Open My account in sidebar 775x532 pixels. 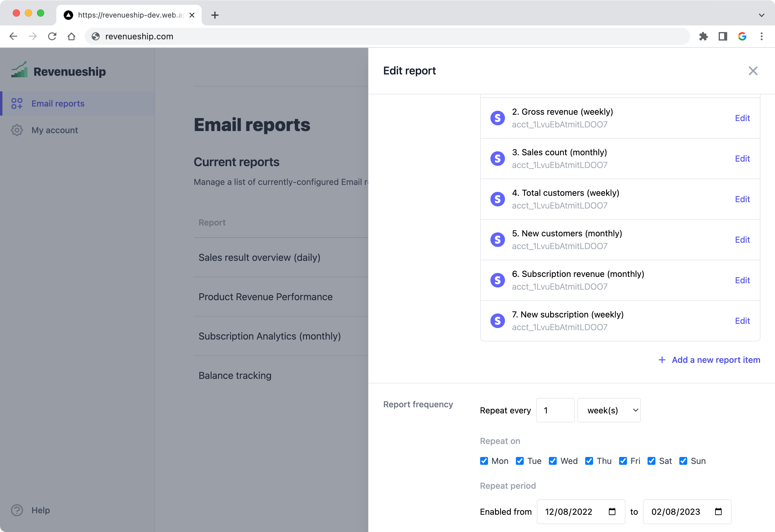pos(54,130)
